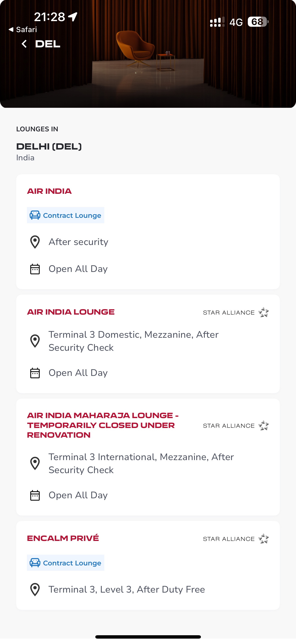Tap the calendar icon on the Air India Lounge card
Viewport: 296px width, 644px height.
pyautogui.click(x=35, y=373)
